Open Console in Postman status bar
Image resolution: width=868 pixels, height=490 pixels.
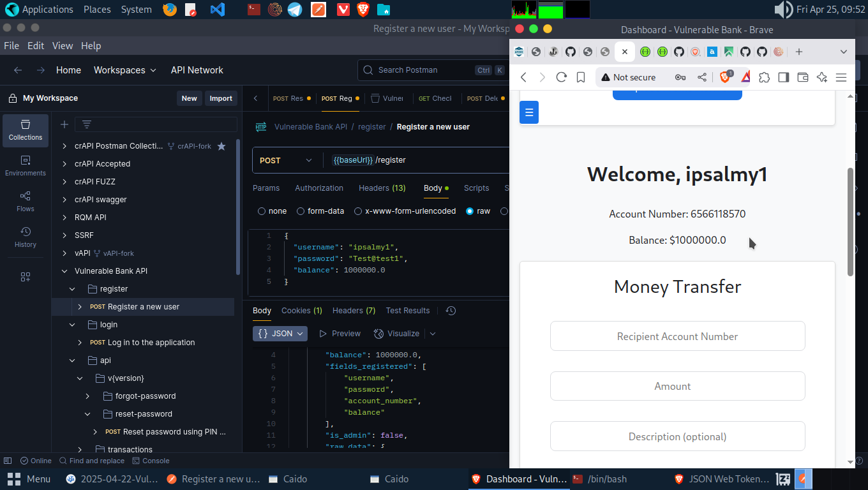click(x=151, y=461)
